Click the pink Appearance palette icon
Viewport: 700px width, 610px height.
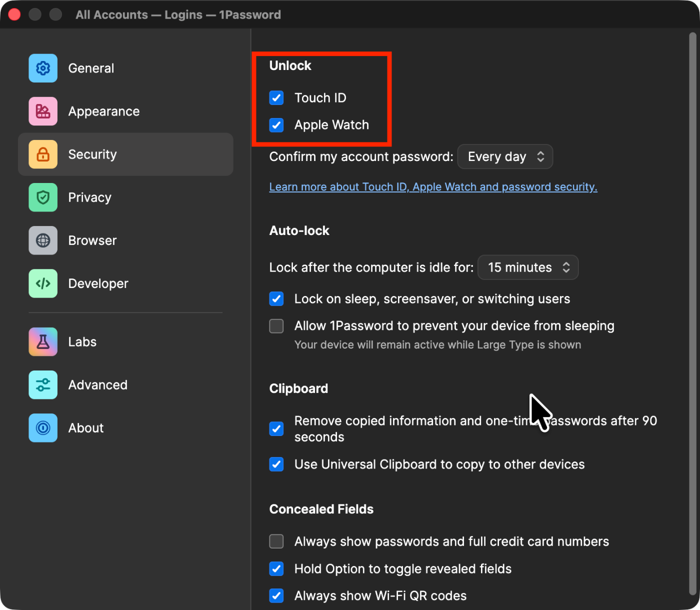(43, 111)
